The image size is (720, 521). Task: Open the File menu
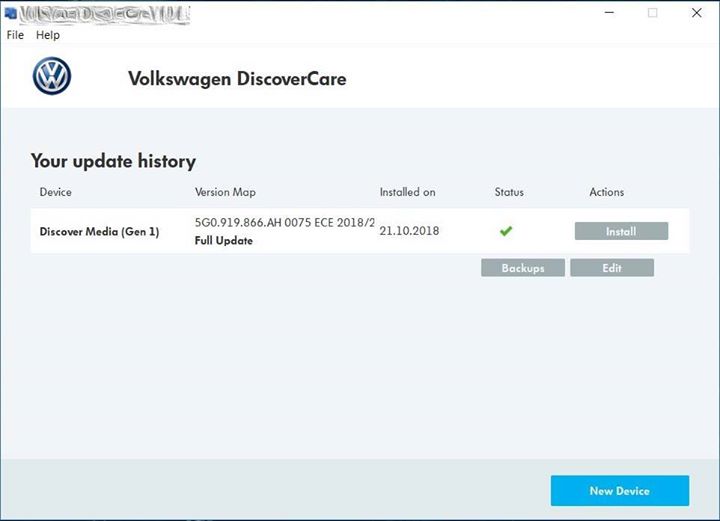click(x=15, y=35)
